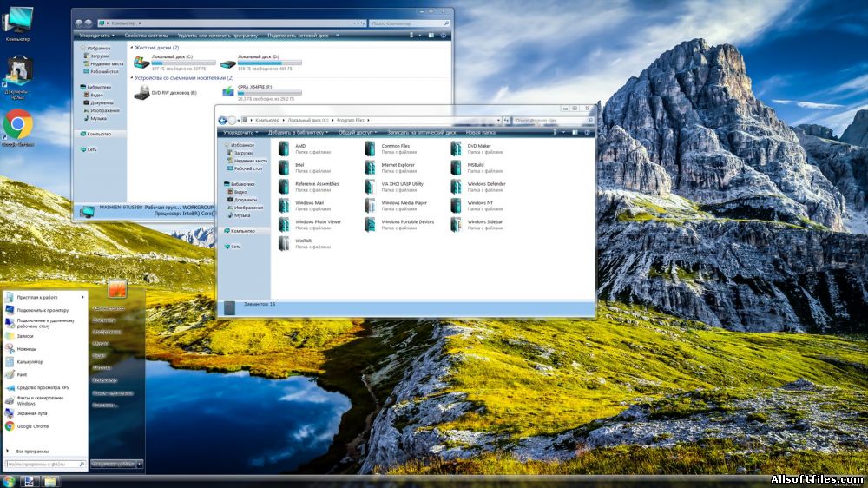The height and width of the screenshot is (488, 868).
Task: Open Paint from Start menu
Action: click(22, 375)
